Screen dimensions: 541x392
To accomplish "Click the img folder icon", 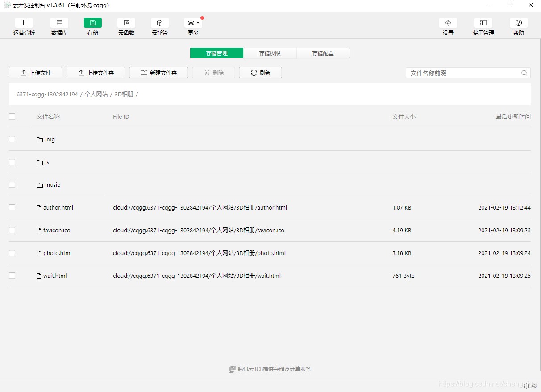I will point(40,140).
